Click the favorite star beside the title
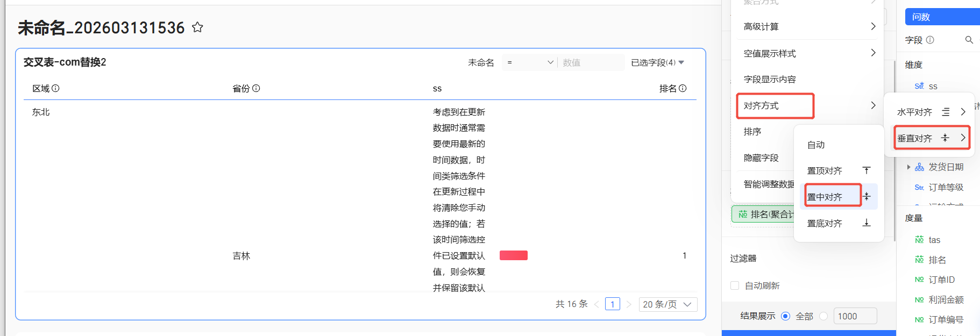980x336 pixels. (x=197, y=27)
